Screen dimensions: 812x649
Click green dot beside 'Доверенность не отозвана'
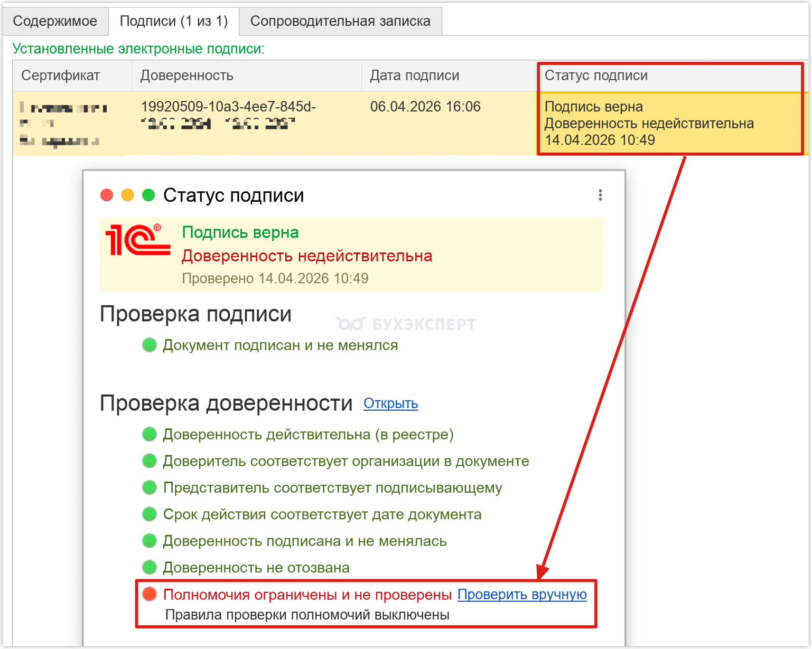click(149, 567)
